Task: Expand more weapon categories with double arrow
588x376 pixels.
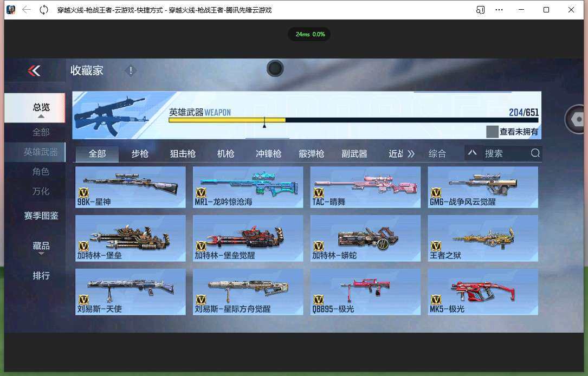Action: pyautogui.click(x=411, y=154)
